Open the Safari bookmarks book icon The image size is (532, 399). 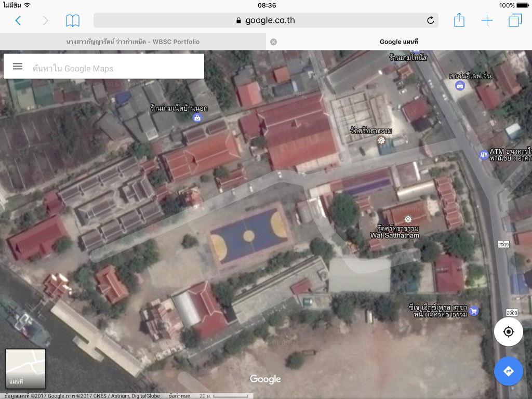point(73,21)
